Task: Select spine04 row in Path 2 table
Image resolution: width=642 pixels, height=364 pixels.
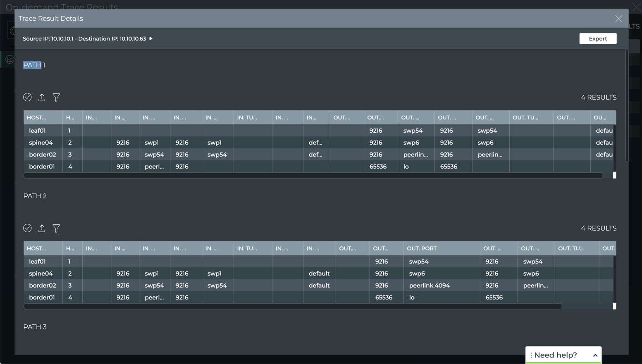Action: coord(41,274)
